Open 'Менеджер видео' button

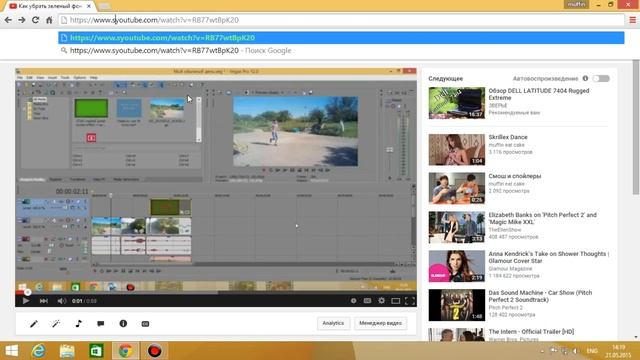pos(380,323)
